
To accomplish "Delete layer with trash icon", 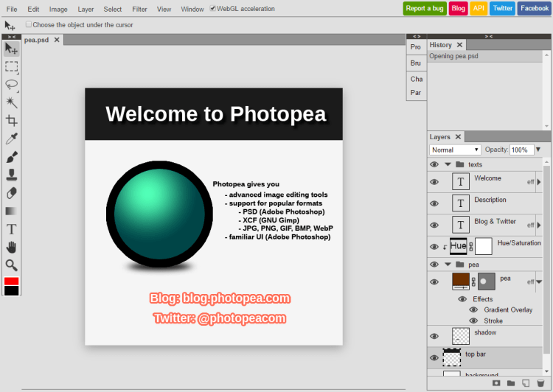I will tap(540, 383).
